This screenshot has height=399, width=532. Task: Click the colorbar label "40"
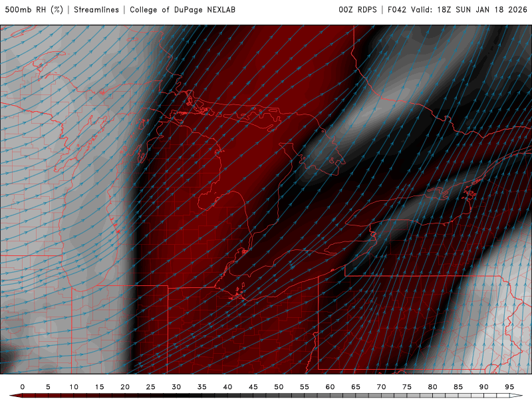click(x=227, y=387)
